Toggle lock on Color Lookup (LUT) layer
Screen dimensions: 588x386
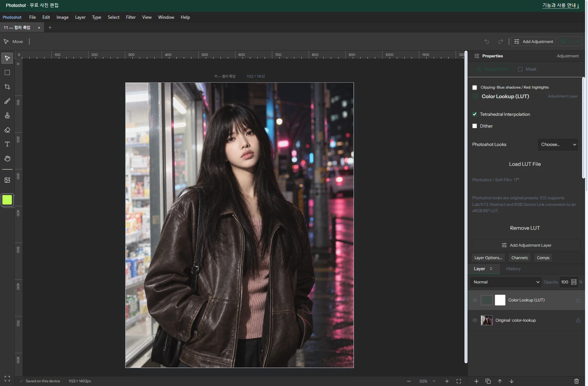pyautogui.click(x=578, y=300)
